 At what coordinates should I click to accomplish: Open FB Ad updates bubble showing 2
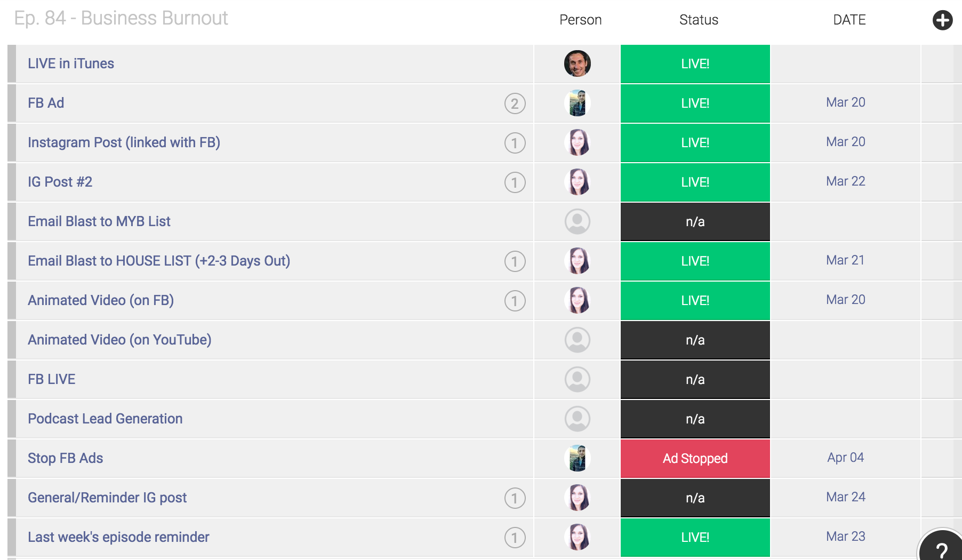515,103
